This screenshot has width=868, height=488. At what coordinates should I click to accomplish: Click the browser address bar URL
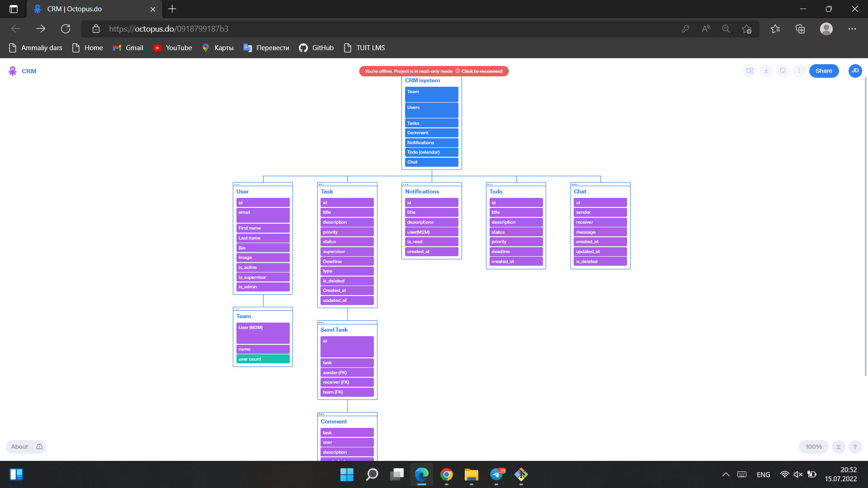point(169,29)
